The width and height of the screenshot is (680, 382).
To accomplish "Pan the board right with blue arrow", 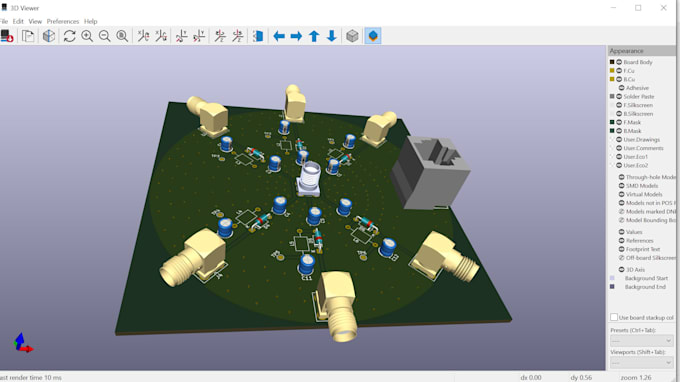I will point(296,36).
